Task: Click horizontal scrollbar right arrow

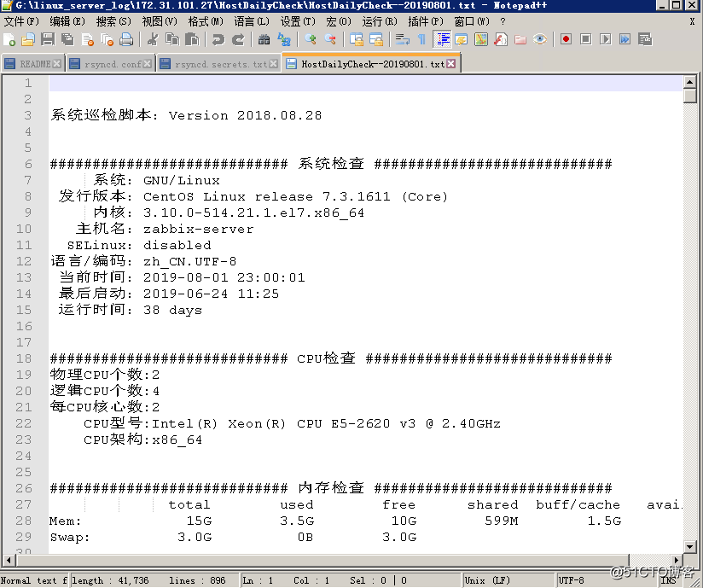Action: pos(677,560)
